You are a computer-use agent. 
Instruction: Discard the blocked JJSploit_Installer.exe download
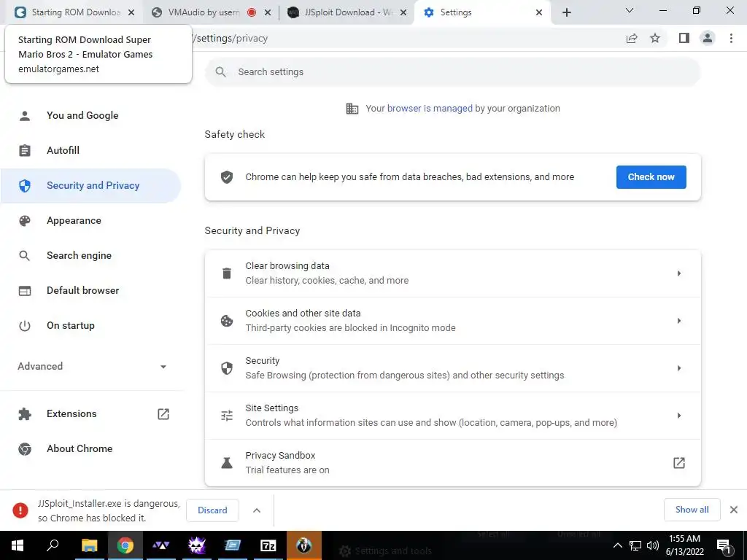pyautogui.click(x=212, y=510)
